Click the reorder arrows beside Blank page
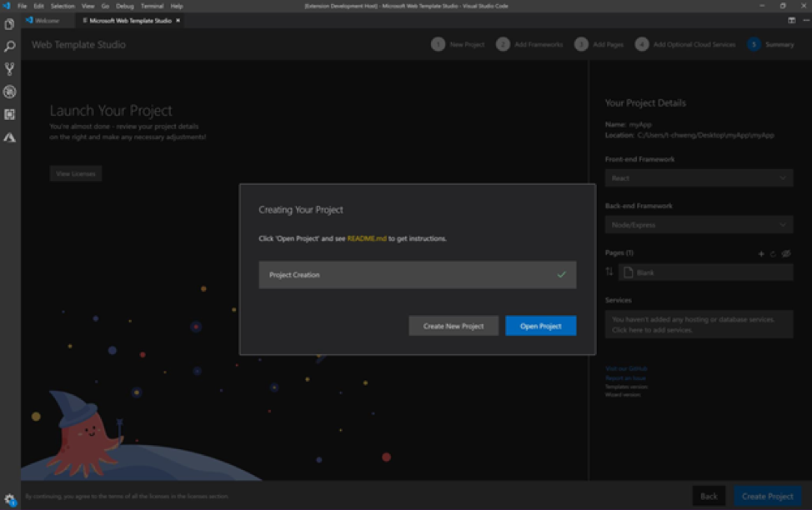 pos(609,272)
